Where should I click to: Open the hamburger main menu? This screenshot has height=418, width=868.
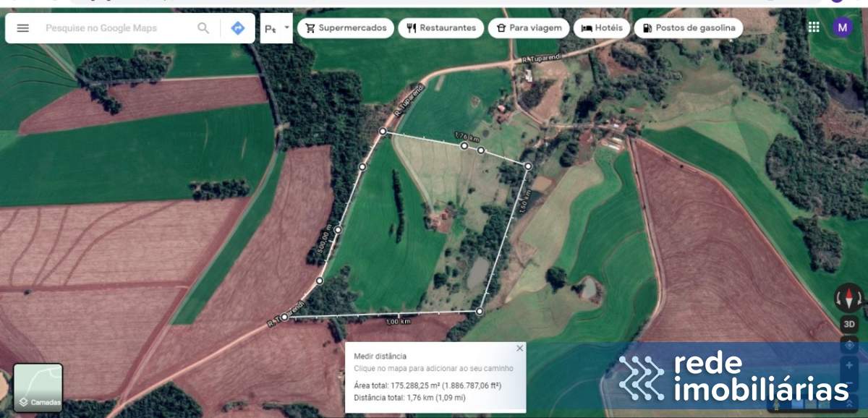point(23,28)
